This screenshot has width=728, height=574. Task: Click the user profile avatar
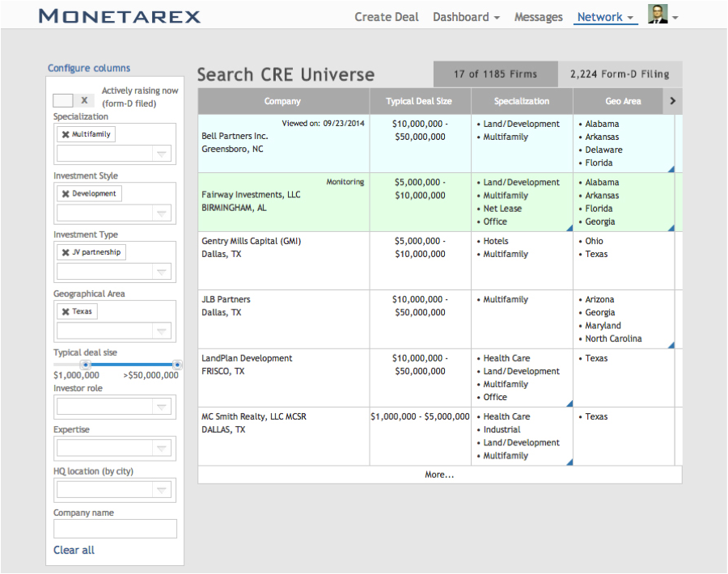658,14
